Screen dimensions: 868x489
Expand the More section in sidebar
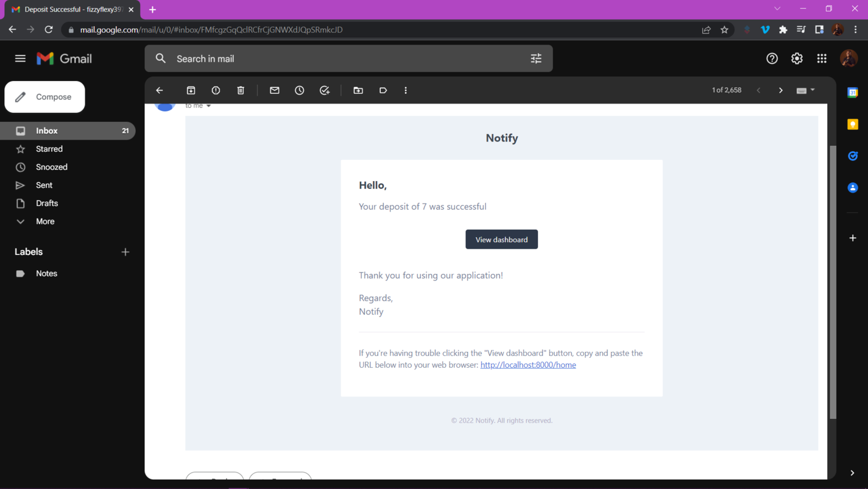click(x=44, y=221)
